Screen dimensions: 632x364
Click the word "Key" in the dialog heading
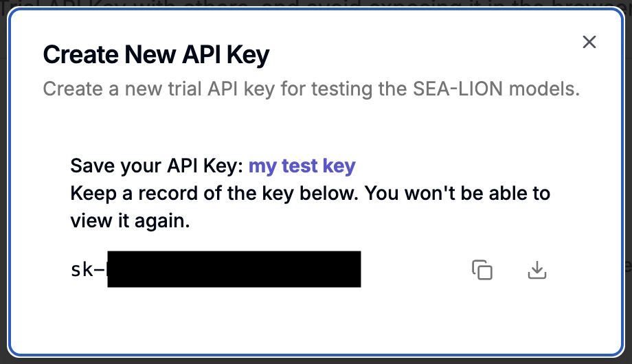pyautogui.click(x=250, y=55)
